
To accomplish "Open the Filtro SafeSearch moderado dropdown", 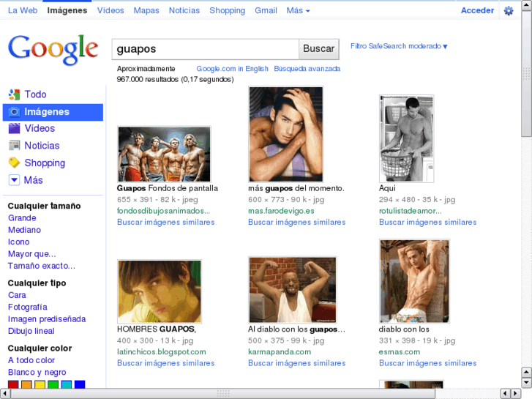I will [x=399, y=46].
